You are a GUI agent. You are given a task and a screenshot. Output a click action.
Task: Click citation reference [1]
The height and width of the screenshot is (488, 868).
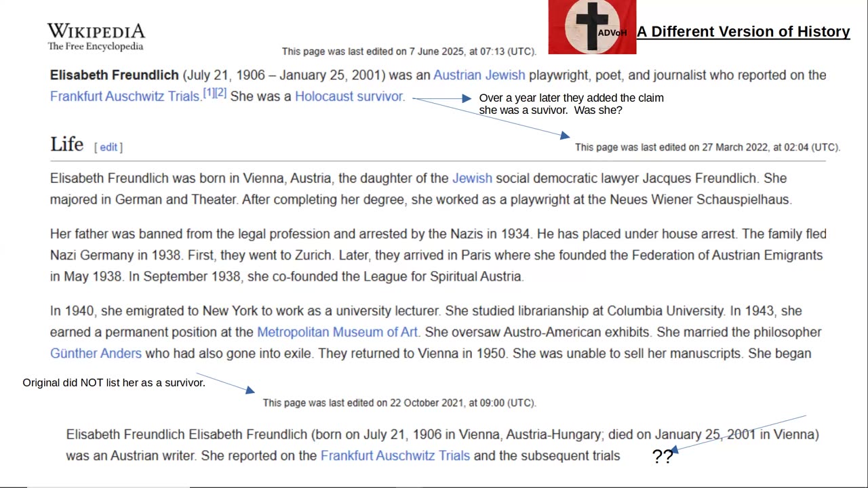coord(209,93)
